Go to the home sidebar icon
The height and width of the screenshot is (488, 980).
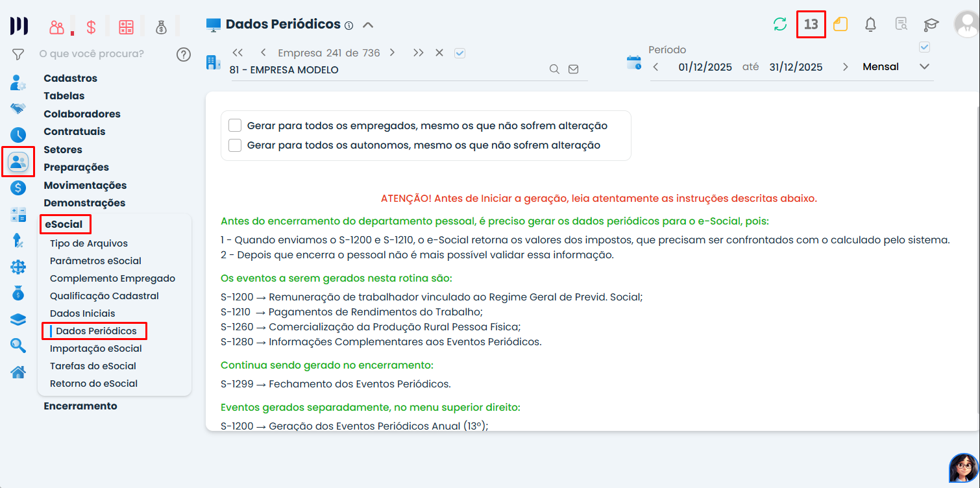click(18, 372)
